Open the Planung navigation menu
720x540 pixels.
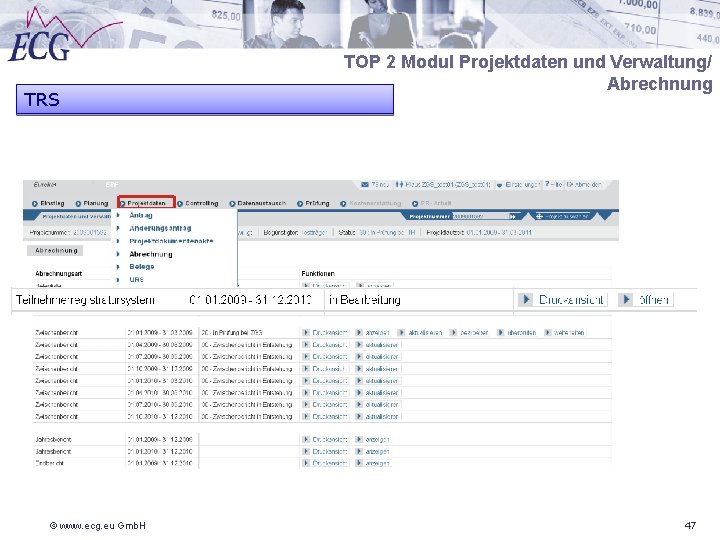pos(92,203)
